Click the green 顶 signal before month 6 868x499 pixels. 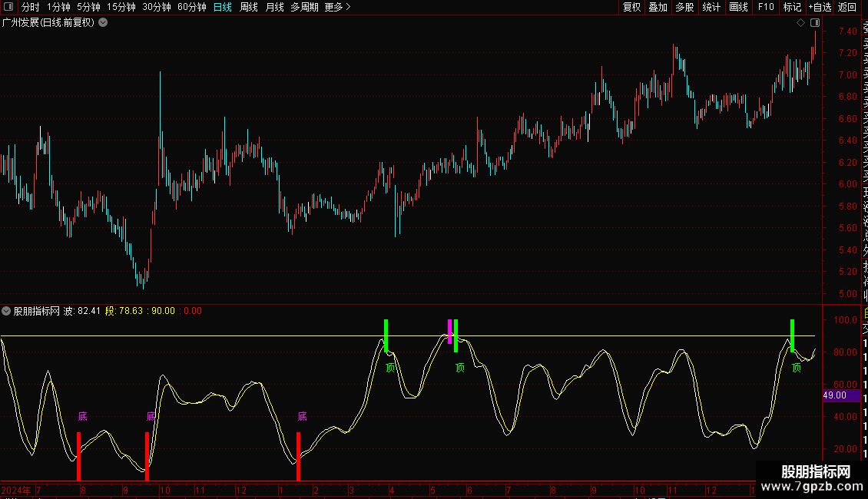point(460,368)
